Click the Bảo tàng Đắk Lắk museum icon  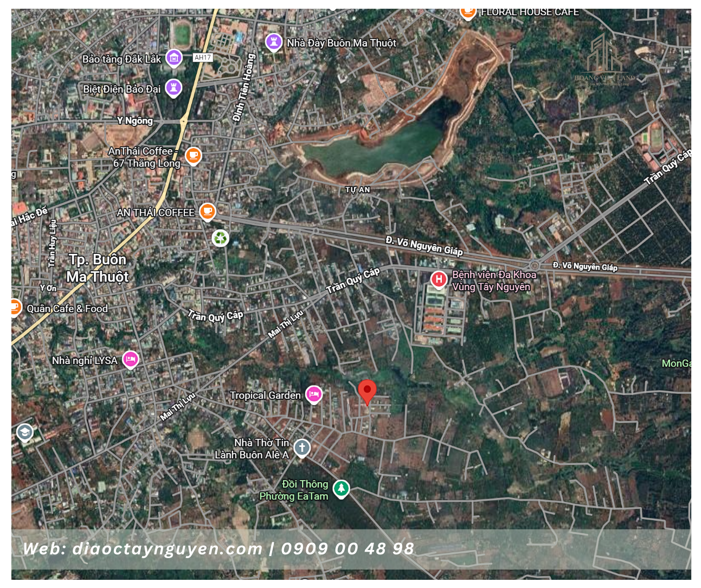(173, 57)
